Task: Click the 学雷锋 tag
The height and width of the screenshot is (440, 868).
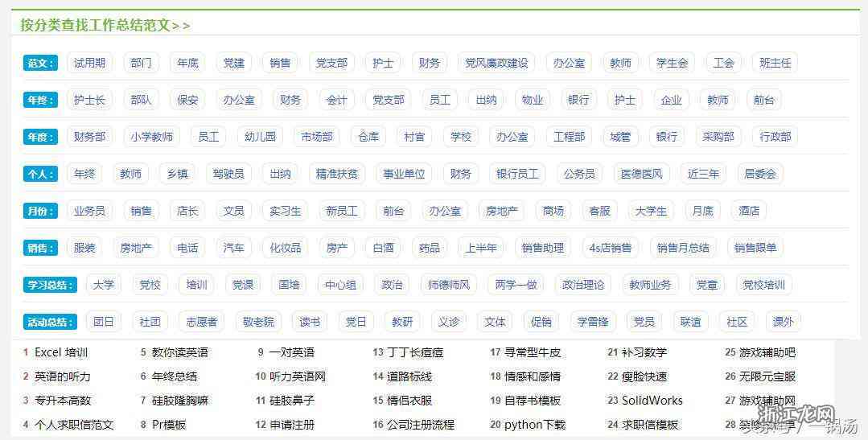Action: [x=593, y=322]
